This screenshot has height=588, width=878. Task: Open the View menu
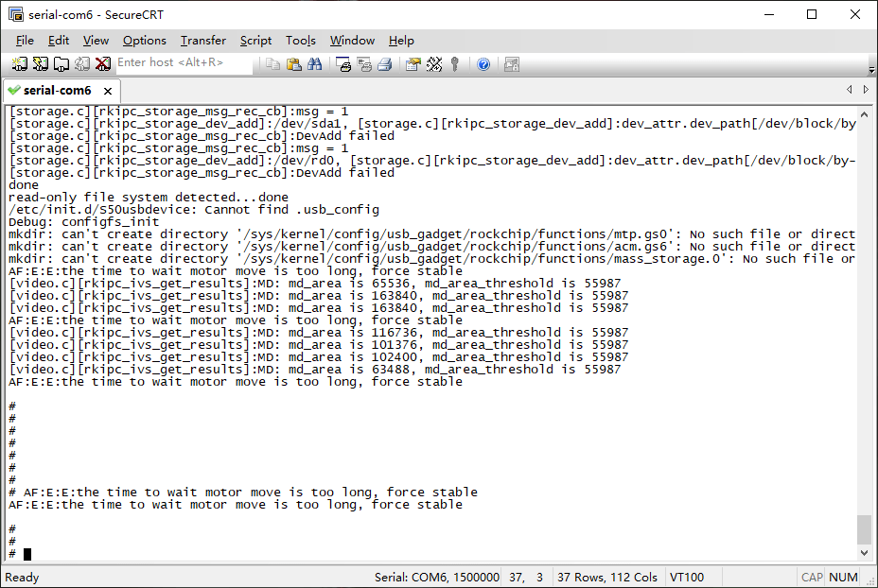[96, 41]
